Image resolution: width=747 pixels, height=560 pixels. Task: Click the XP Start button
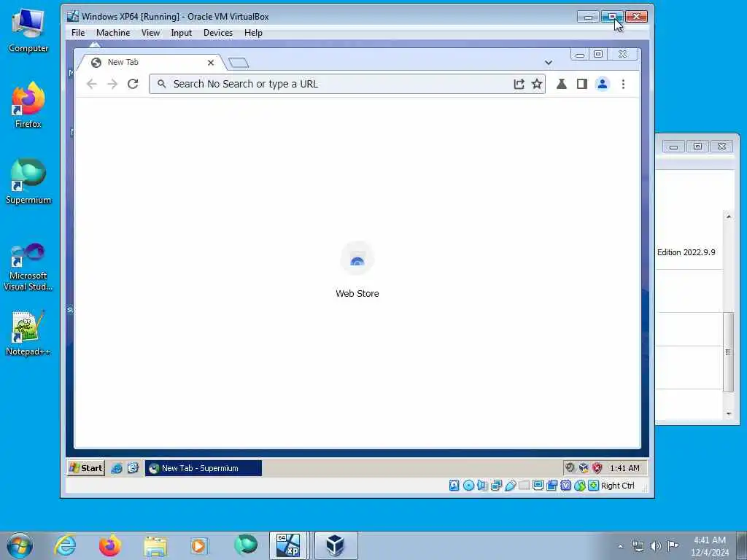[86, 468]
